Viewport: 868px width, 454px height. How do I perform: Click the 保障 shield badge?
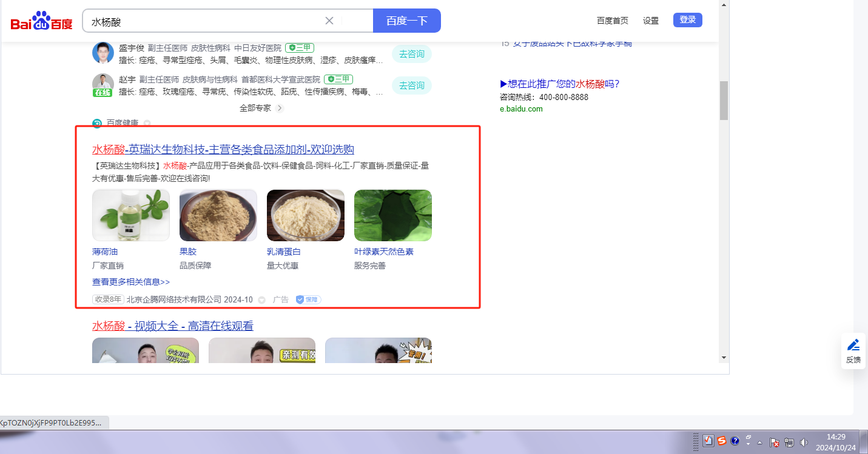(308, 299)
